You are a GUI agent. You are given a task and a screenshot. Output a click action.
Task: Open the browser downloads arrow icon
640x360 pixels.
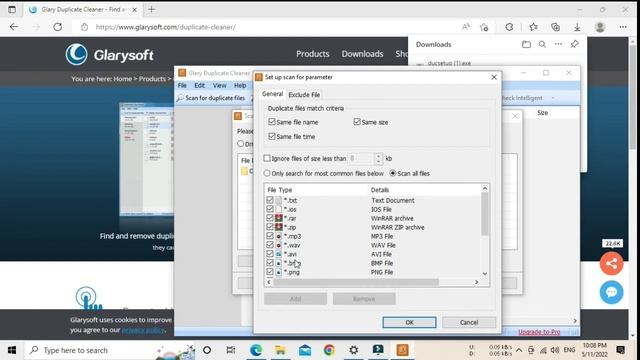point(577,27)
